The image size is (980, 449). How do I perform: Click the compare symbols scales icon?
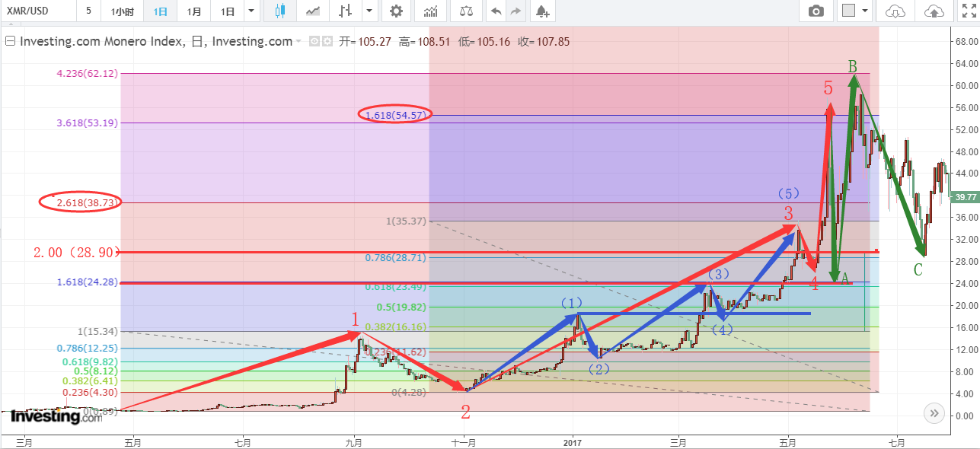466,11
